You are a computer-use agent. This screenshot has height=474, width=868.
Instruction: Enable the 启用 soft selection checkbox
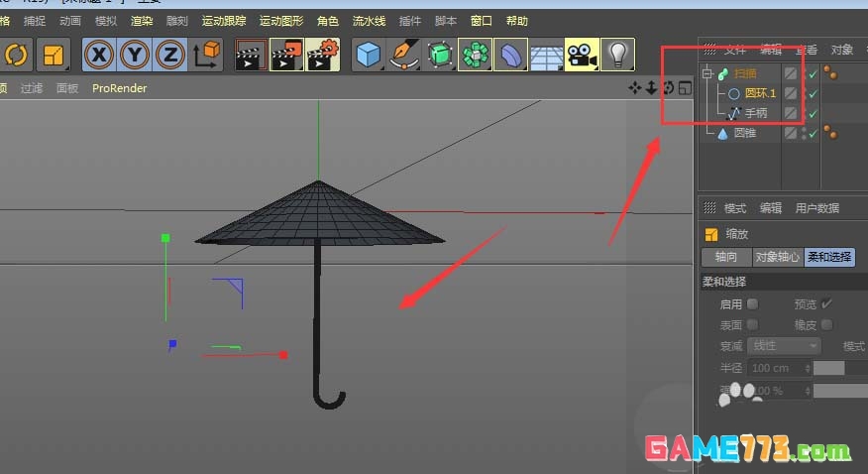[752, 304]
